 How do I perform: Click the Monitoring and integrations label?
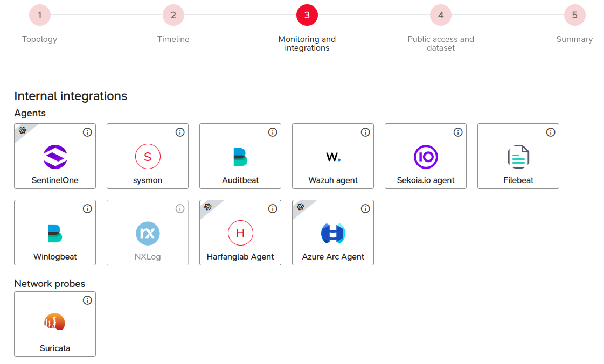[x=307, y=44]
